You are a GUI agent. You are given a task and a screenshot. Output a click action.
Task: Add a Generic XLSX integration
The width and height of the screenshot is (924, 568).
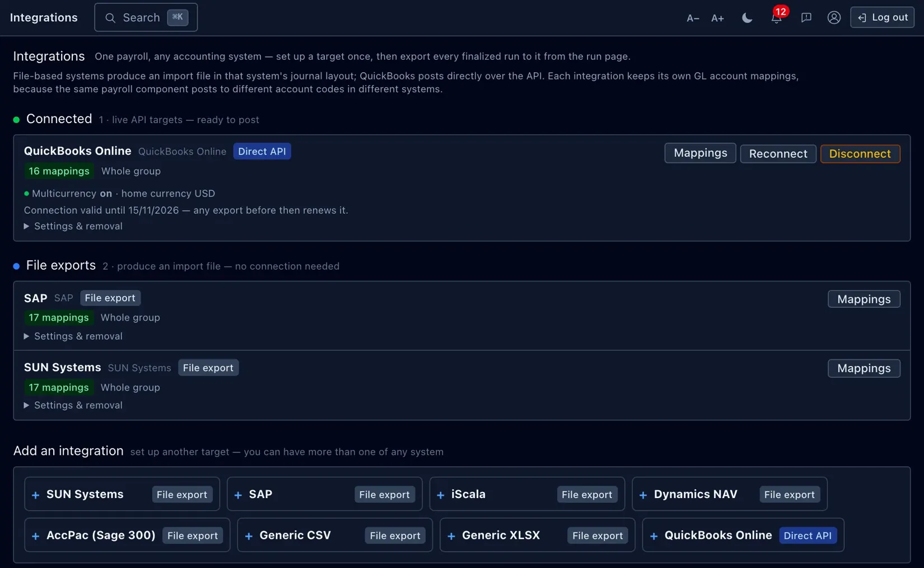(538, 535)
